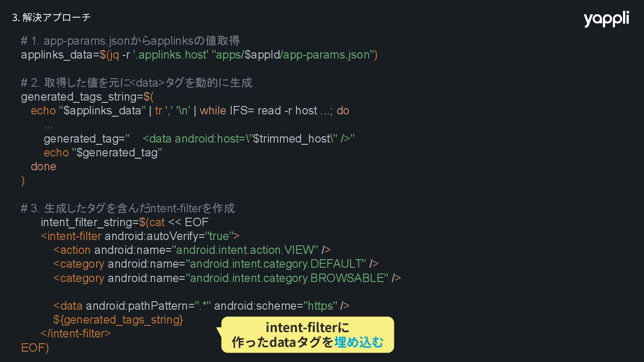644x362 pixels.
Task: Click the second comment about data tag generation
Action: [136, 83]
